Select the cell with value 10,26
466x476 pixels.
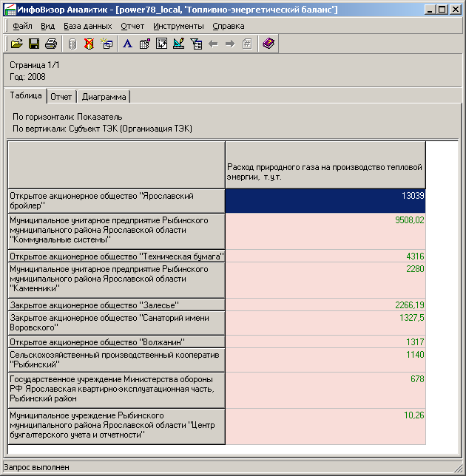[x=325, y=426]
